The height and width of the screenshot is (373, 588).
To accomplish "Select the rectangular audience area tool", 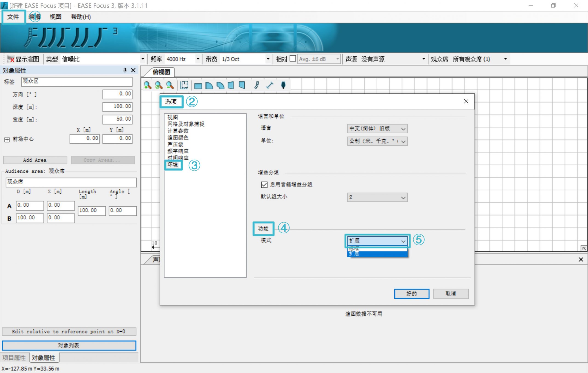I will coord(198,85).
